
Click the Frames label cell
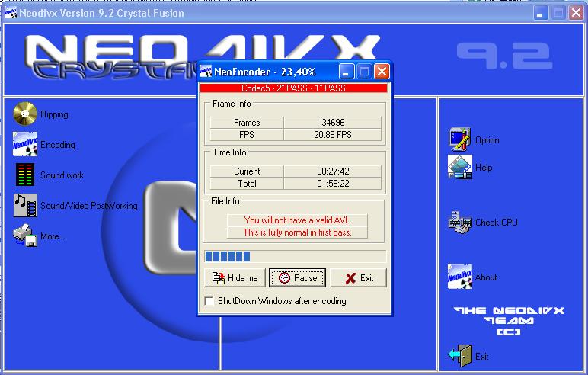pyautogui.click(x=247, y=123)
